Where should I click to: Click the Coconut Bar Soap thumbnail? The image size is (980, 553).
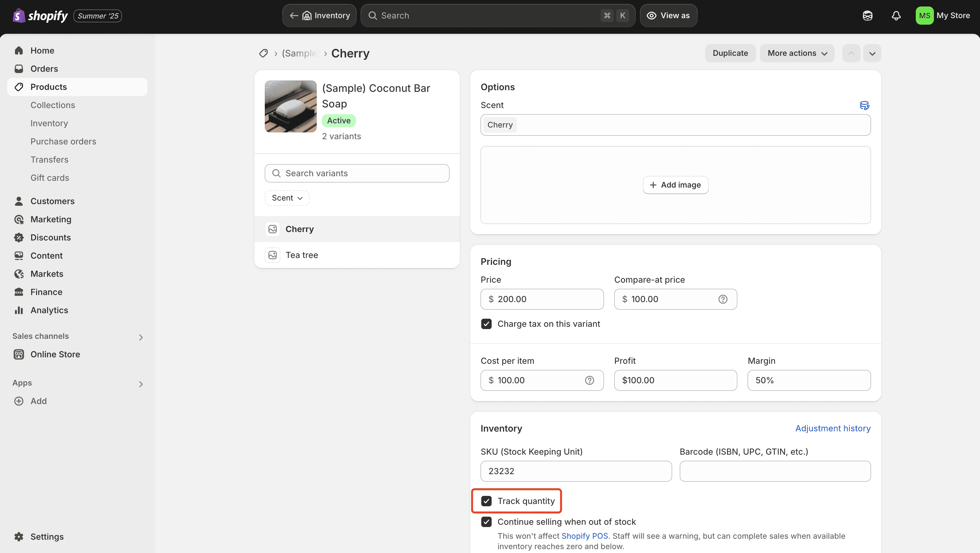pyautogui.click(x=291, y=106)
